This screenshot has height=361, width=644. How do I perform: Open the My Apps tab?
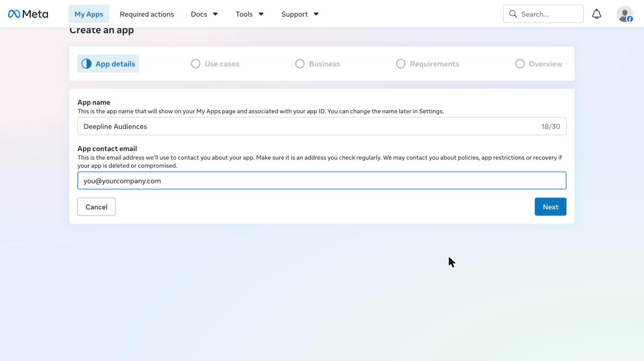coord(89,14)
